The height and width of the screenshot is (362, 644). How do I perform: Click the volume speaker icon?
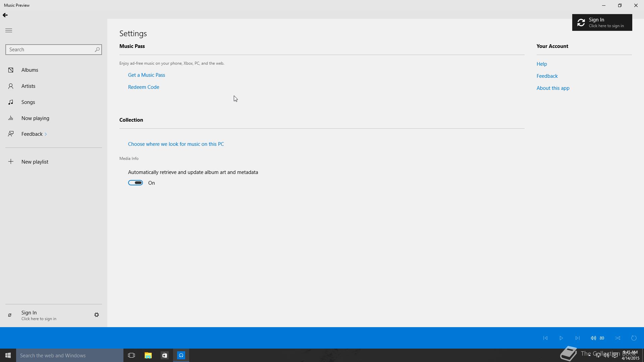pyautogui.click(x=593, y=338)
